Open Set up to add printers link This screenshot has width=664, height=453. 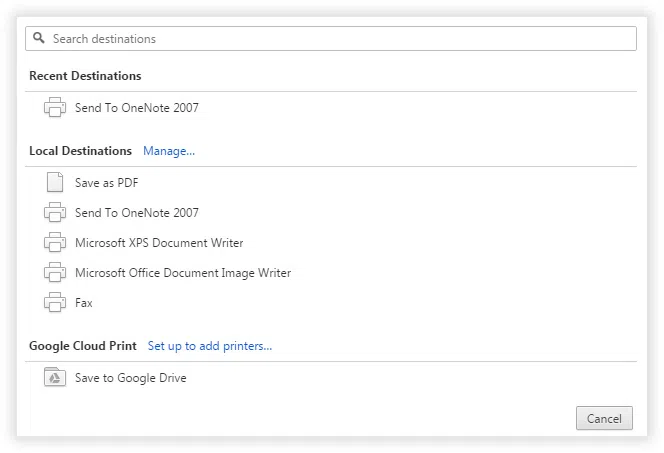click(210, 346)
